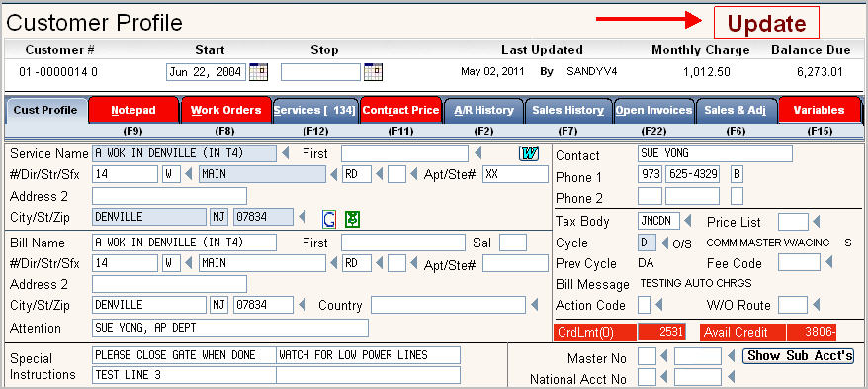Open the Start date calendar picker
The width and height of the screenshot is (868, 389).
click(258, 72)
